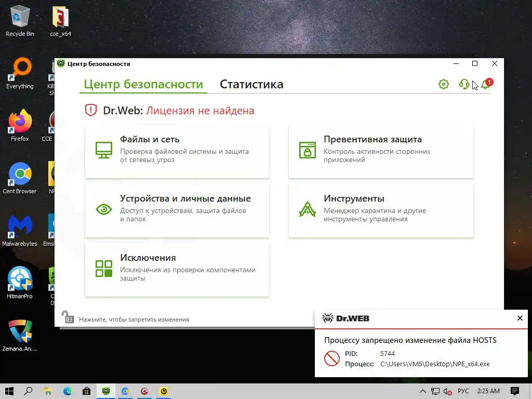Click the process path NPE_x64.exe text
The width and height of the screenshot is (532, 399).
[435, 364]
